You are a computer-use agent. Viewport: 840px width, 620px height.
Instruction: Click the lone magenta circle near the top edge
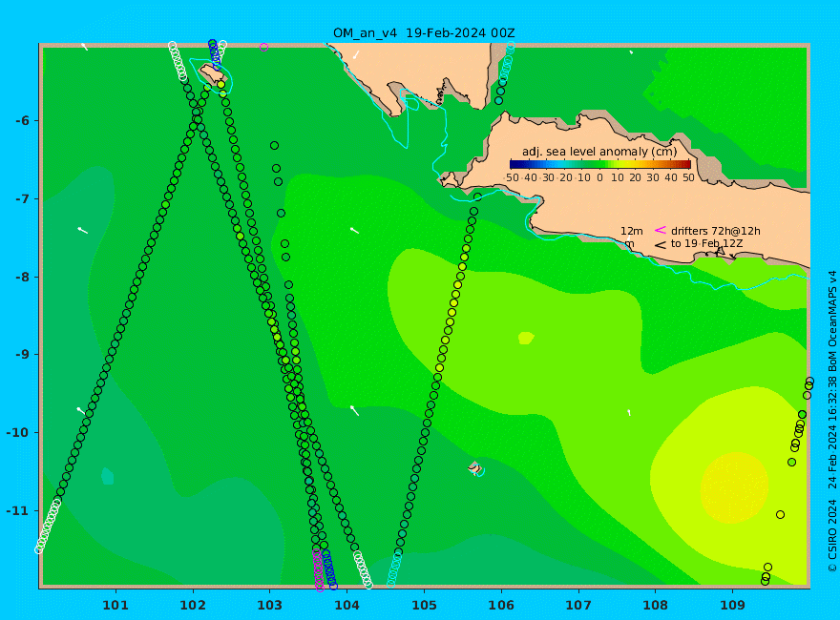click(x=263, y=47)
